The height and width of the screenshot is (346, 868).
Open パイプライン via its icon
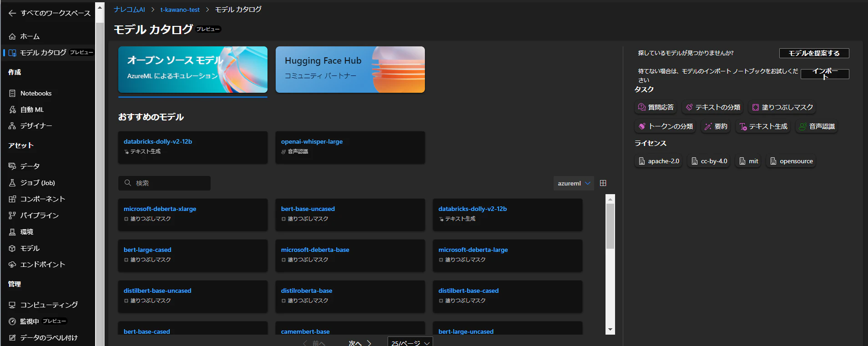[12, 216]
